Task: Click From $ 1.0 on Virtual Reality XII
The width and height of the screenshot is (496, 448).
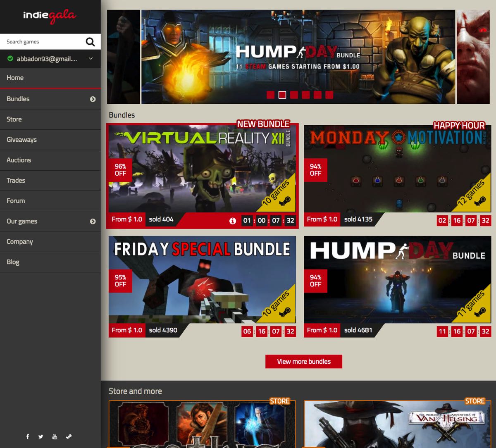Action: (x=127, y=219)
